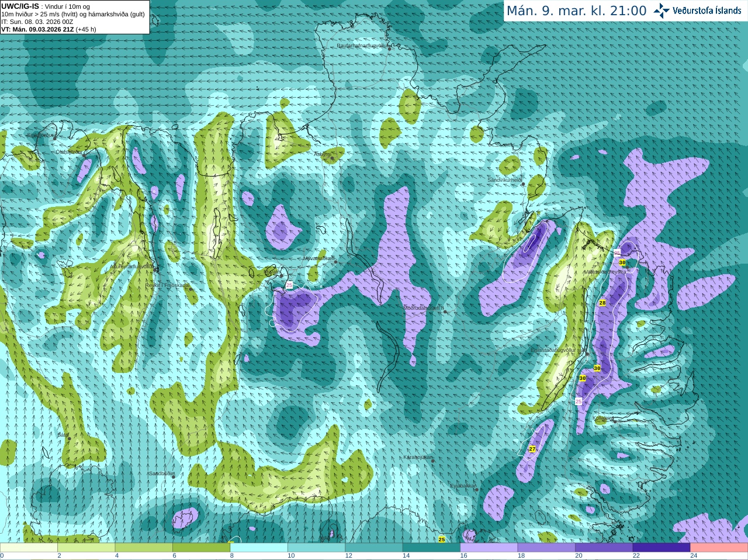Pick the dark indigo 22–24 m/s legend swatch

point(662,548)
